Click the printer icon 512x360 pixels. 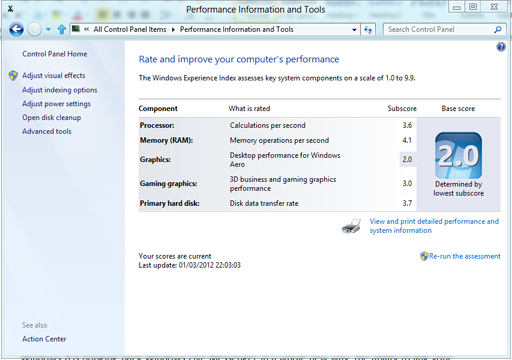pos(351,226)
